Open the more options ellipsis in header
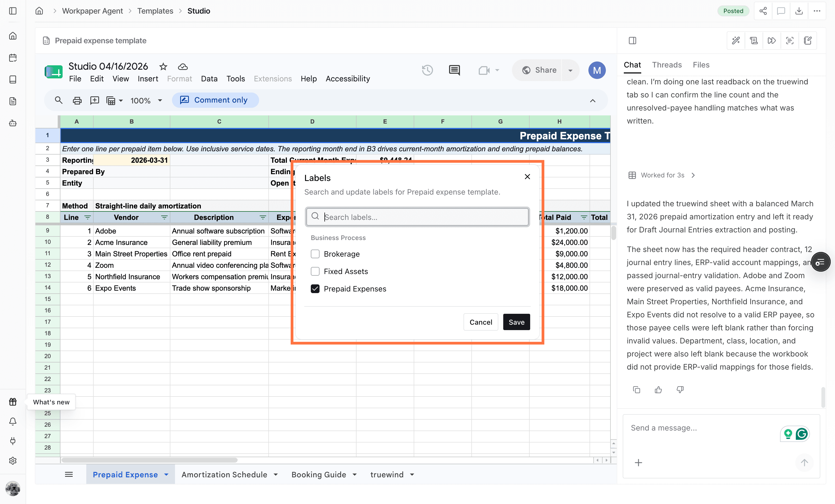 tap(817, 11)
